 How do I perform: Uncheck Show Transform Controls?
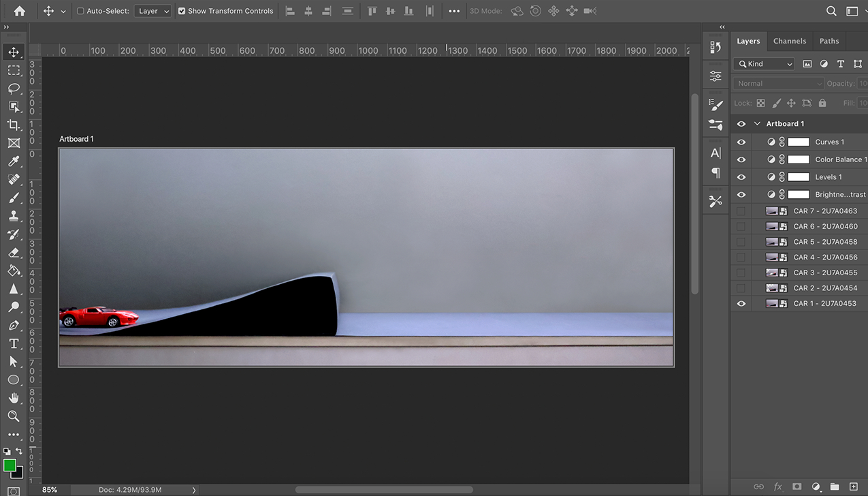point(182,11)
